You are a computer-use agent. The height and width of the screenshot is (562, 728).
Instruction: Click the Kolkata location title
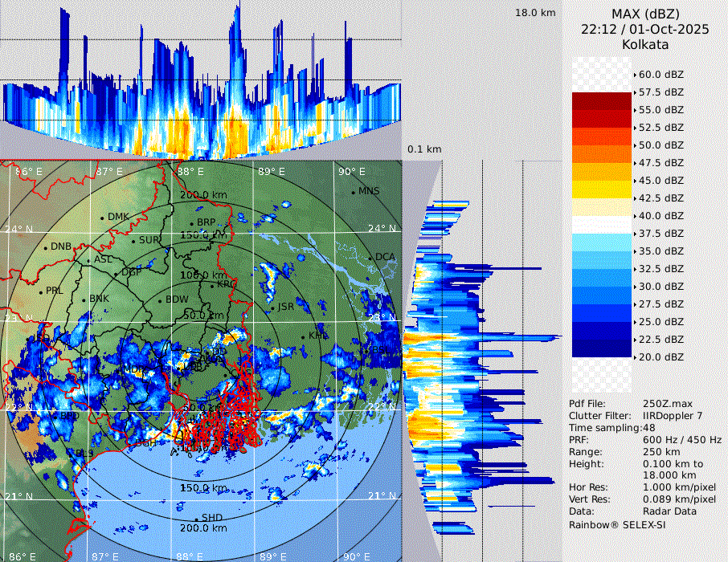click(x=644, y=45)
